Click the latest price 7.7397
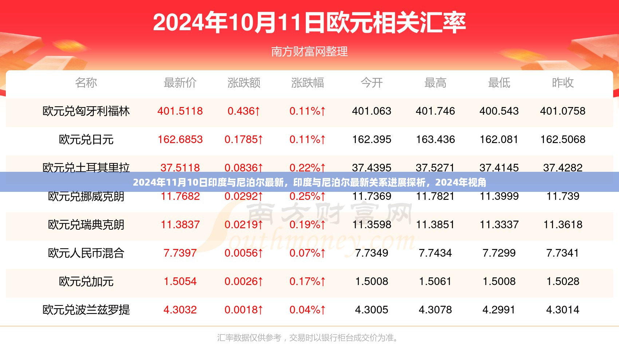Screen dimensions: 619x364 (180, 253)
